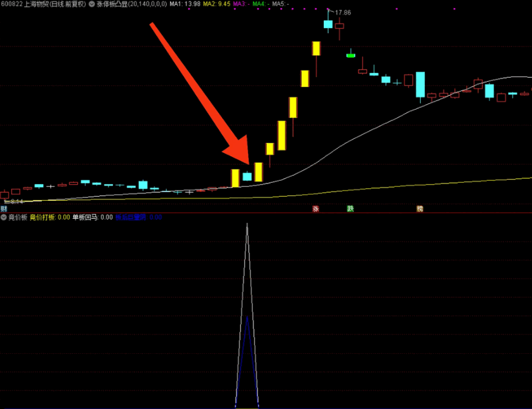Click the magenta MA3 label

click(241, 4)
